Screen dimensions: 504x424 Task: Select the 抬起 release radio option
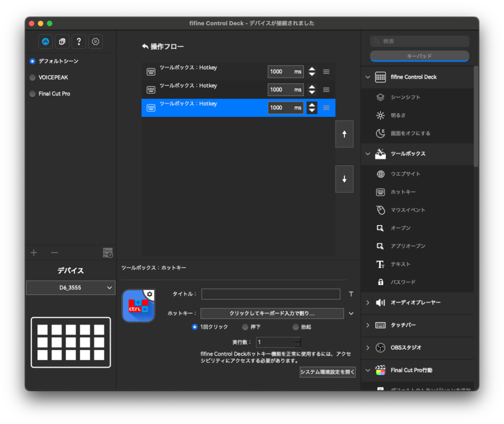pyautogui.click(x=295, y=327)
